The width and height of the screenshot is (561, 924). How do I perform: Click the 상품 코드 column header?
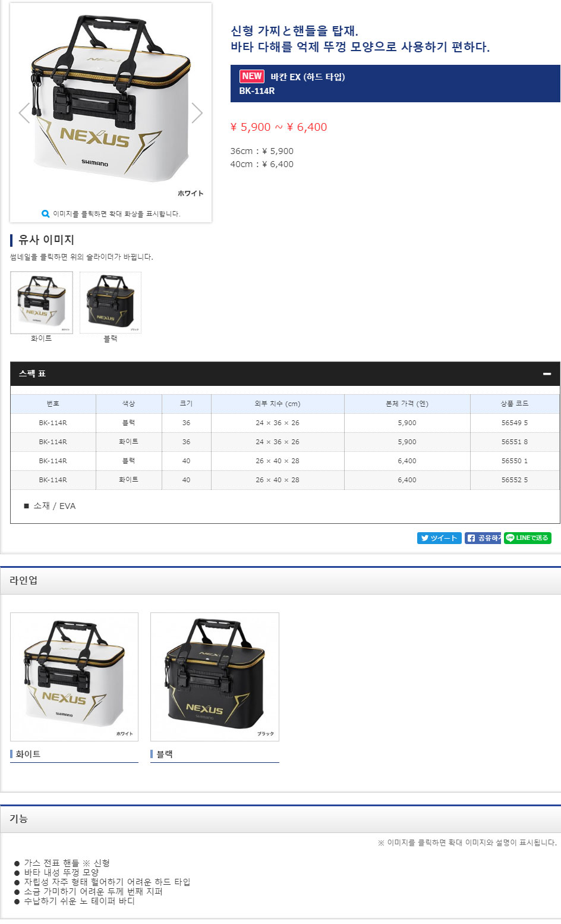(515, 404)
